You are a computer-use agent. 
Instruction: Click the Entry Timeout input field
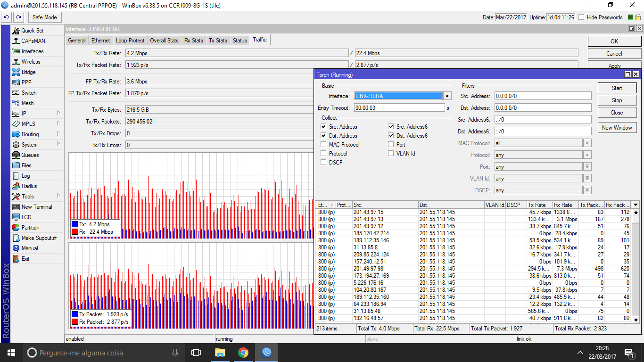tap(399, 108)
